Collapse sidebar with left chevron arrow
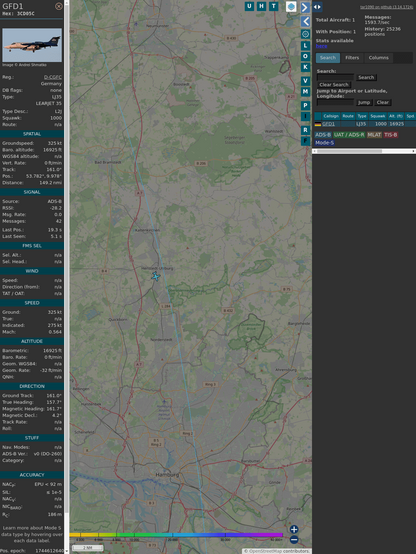416x554 pixels. [305, 21]
